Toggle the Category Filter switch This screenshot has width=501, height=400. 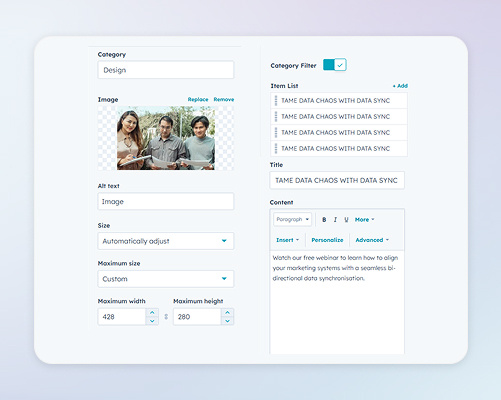coord(335,65)
